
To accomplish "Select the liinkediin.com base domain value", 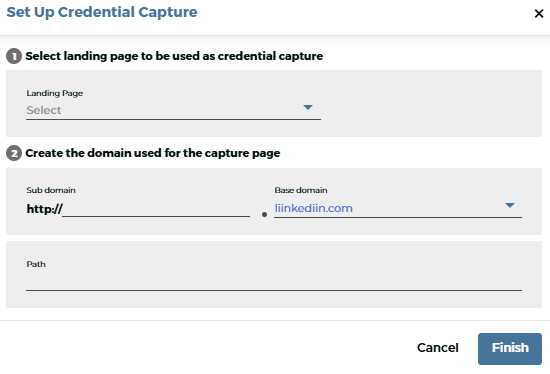I will point(314,208).
